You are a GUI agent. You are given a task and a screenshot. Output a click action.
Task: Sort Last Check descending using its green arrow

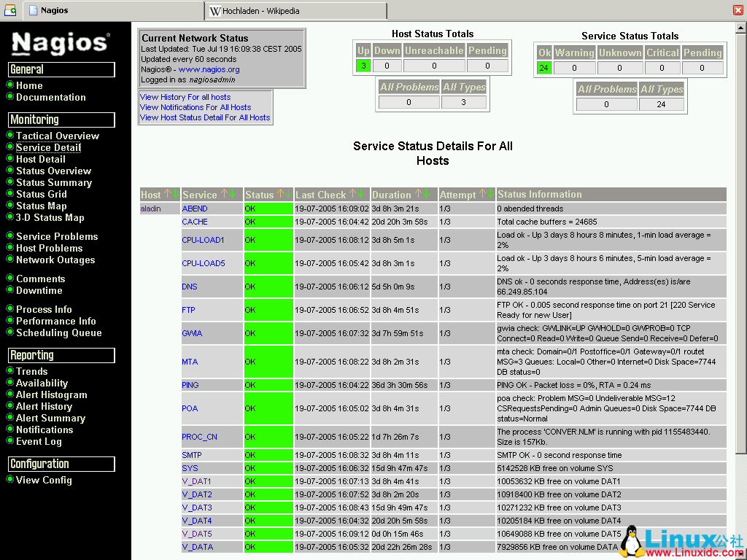point(362,193)
